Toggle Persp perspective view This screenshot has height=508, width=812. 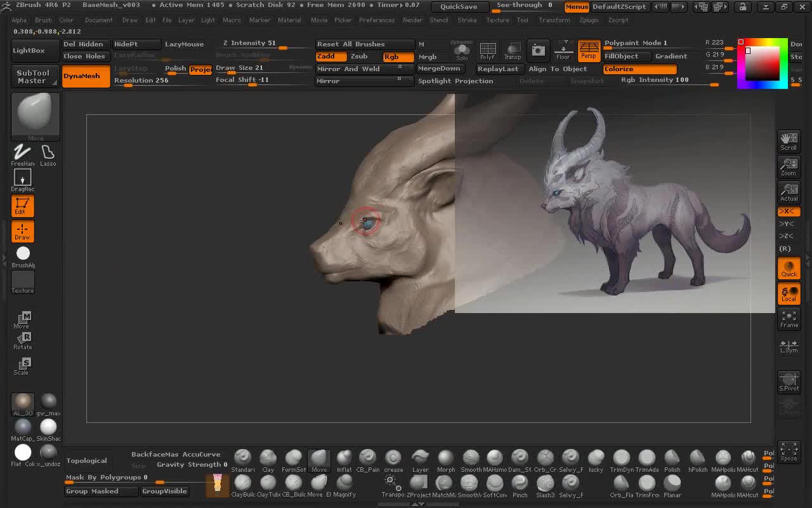[x=589, y=50]
